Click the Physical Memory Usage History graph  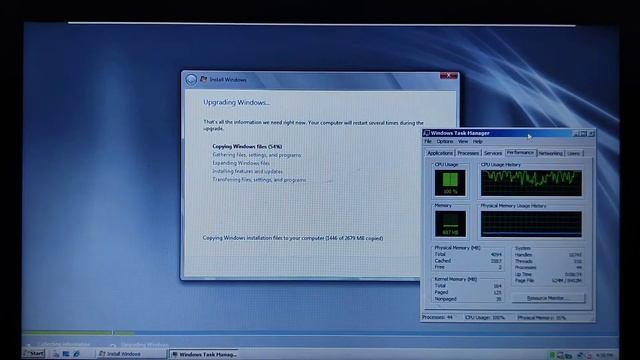tap(531, 224)
